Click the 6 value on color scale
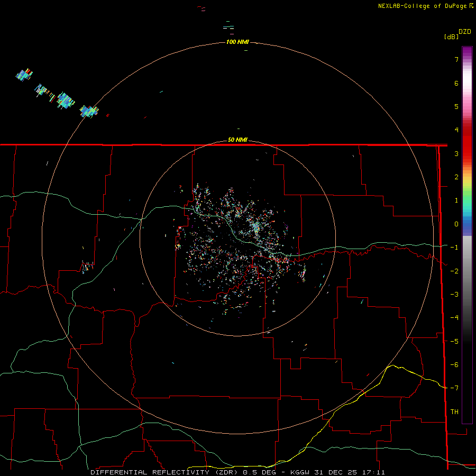The width and height of the screenshot is (476, 476). pos(456,83)
